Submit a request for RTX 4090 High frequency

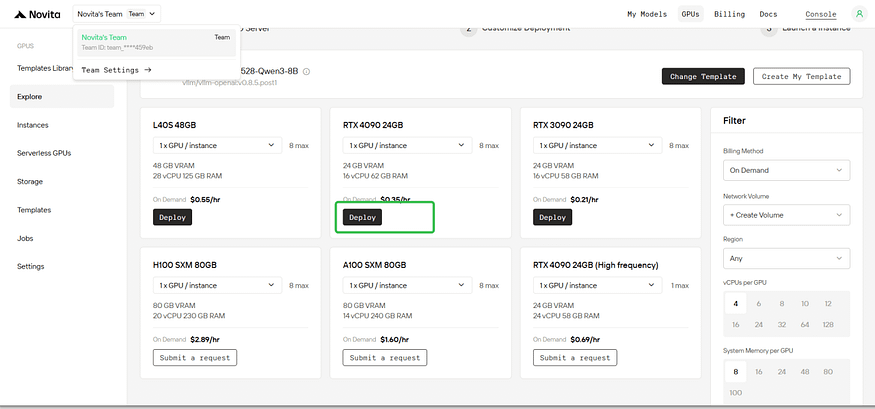[x=575, y=358]
